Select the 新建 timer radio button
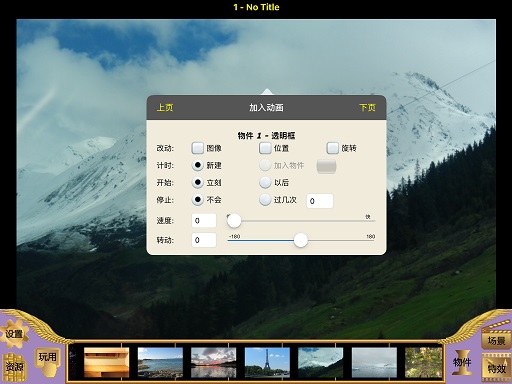This screenshot has height=384, width=512. [x=198, y=165]
